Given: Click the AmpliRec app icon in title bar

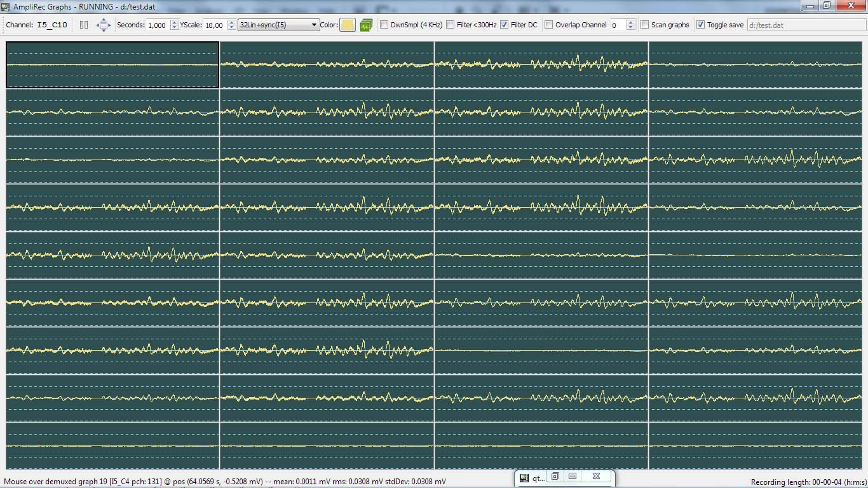Looking at the screenshot, I should coord(5,6).
